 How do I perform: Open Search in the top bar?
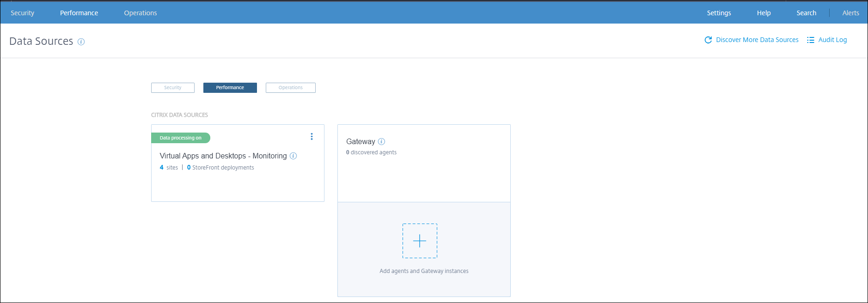[806, 13]
